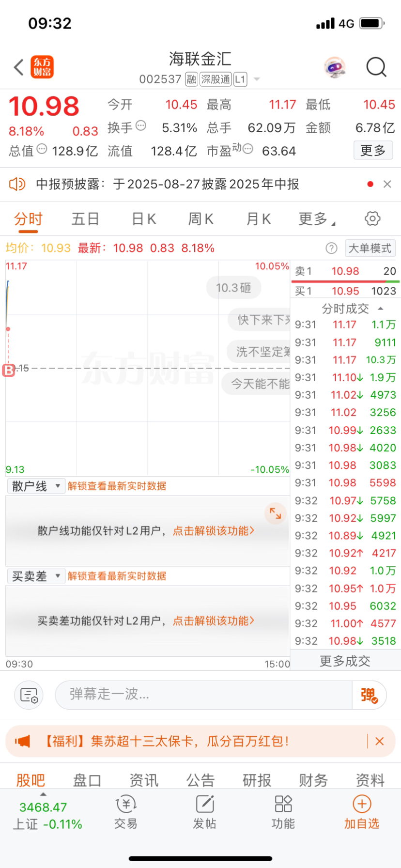This screenshot has width=401, height=868.
Task: Expand the 上证 index bar arrow
Action: [x=43, y=794]
